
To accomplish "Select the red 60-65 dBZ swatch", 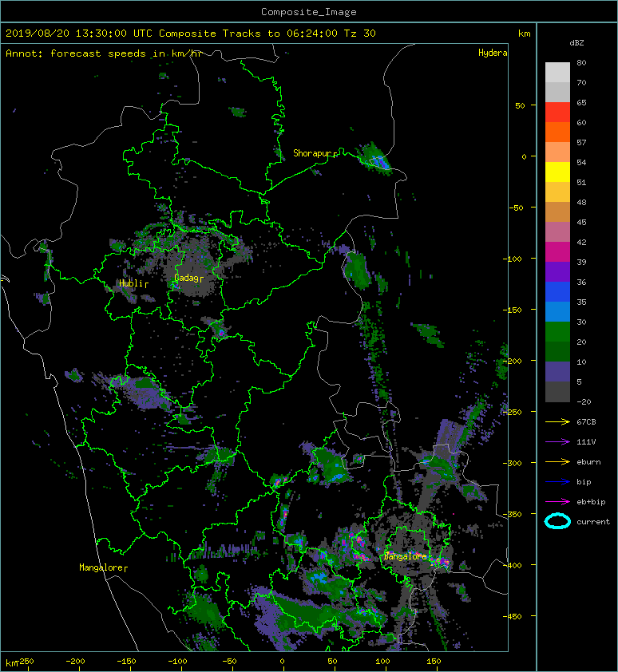I will [x=557, y=113].
